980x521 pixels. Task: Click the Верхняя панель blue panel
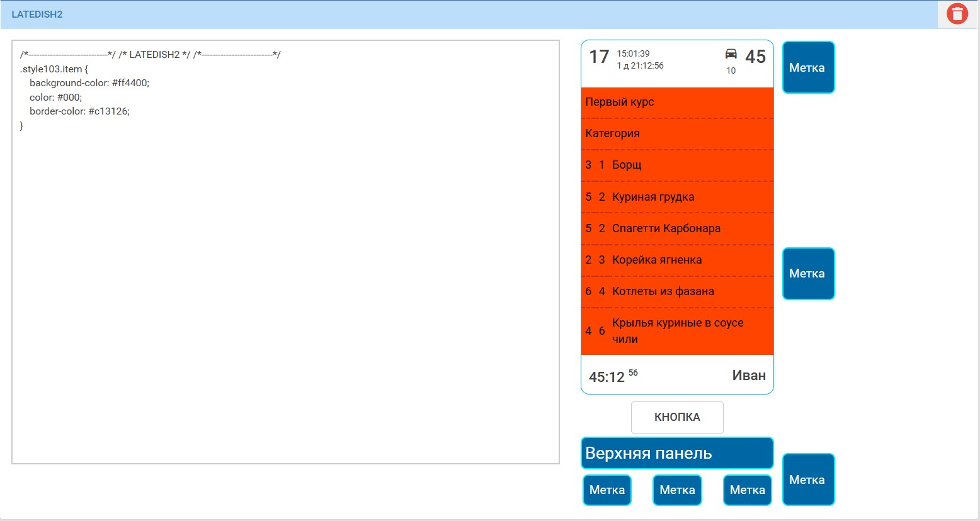(x=676, y=453)
